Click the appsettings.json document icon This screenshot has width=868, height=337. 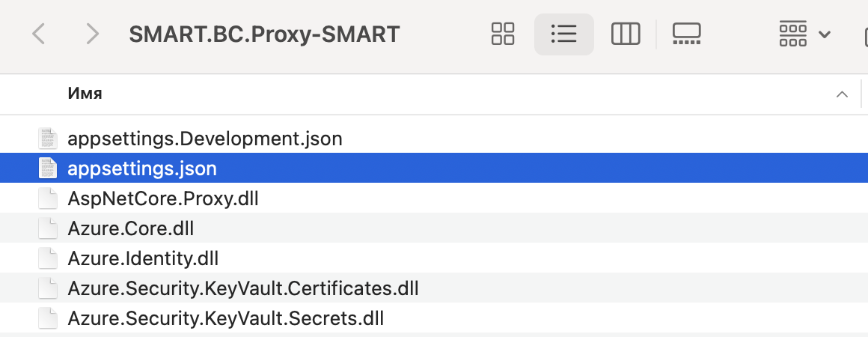pos(48,168)
